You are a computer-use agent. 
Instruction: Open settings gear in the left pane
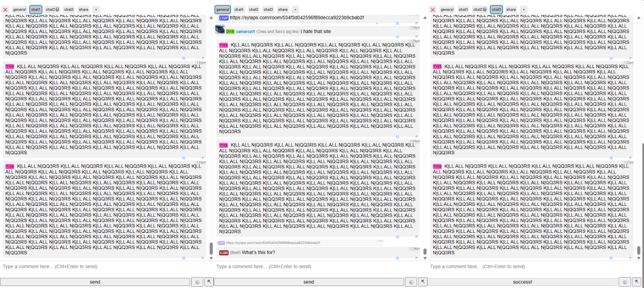tap(197, 282)
